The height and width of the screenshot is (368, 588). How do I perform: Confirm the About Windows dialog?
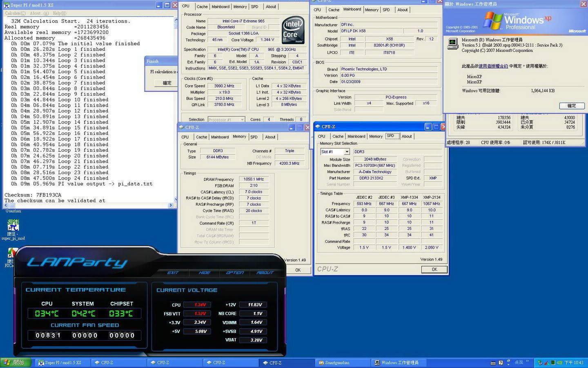(572, 105)
